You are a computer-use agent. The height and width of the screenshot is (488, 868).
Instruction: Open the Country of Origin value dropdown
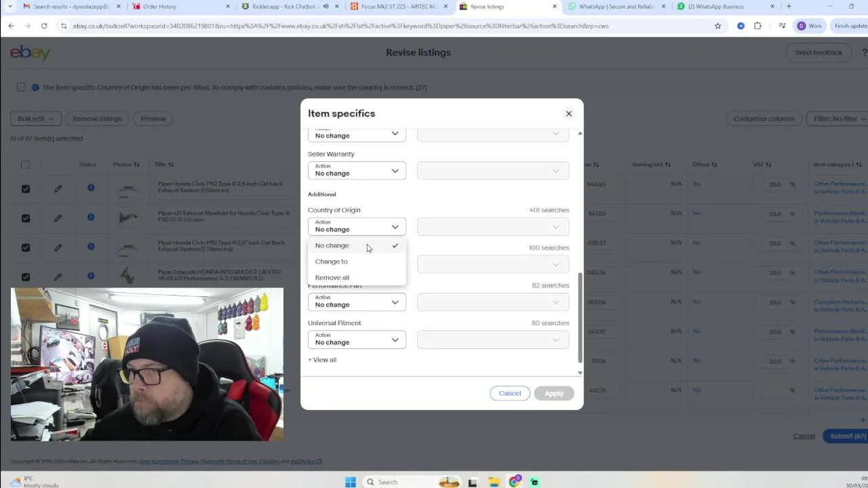(x=493, y=226)
